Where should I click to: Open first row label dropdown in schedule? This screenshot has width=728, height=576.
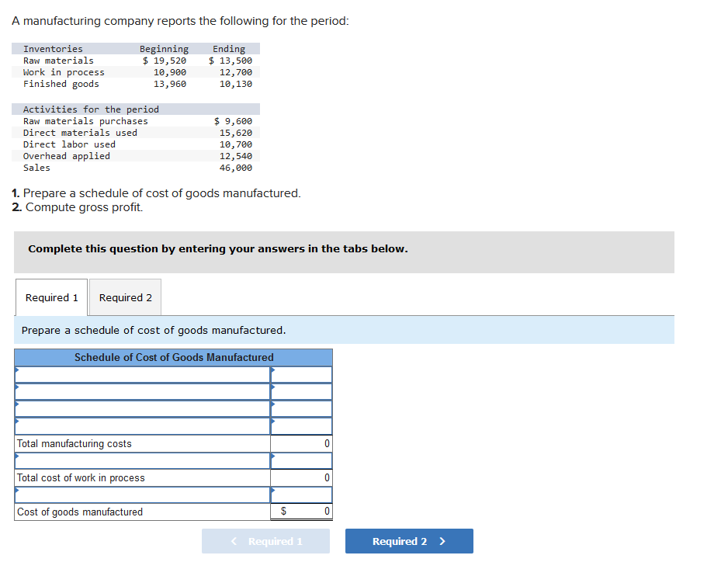click(x=143, y=374)
